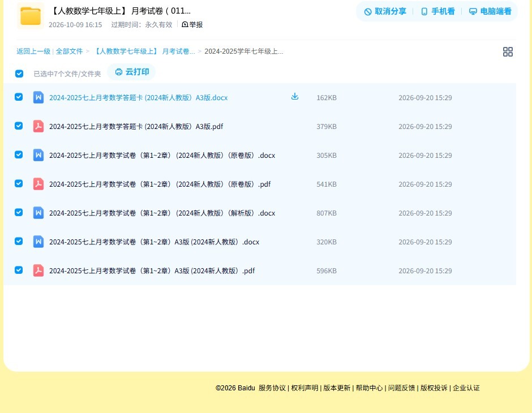
Task: Uncheck 答题卡 A3版.docx checkbox
Action: 19,97
